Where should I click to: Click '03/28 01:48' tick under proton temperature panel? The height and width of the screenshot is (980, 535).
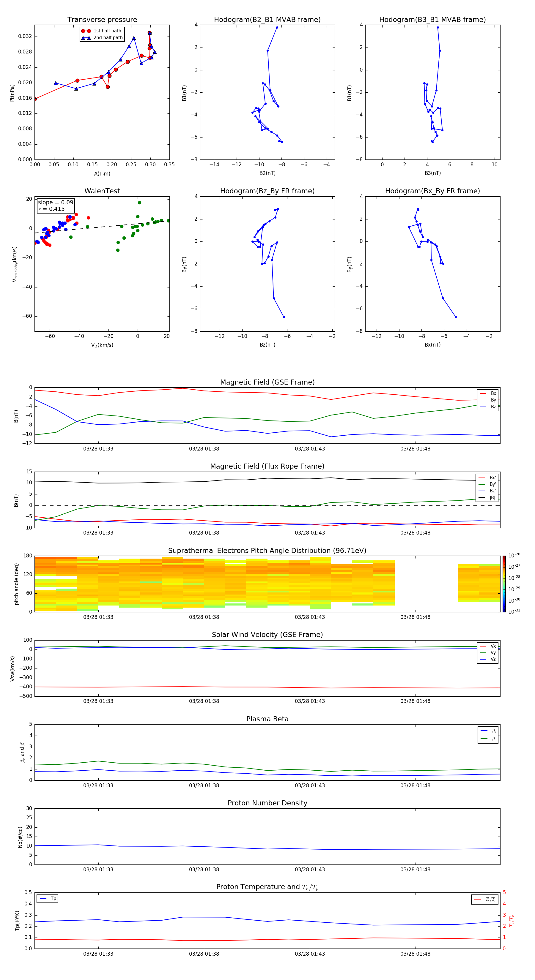pyautogui.click(x=416, y=954)
